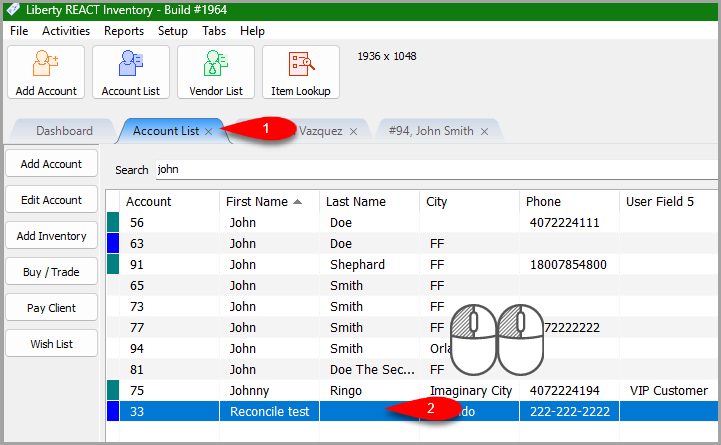Open the Wish List button
The image size is (721, 445).
(52, 343)
